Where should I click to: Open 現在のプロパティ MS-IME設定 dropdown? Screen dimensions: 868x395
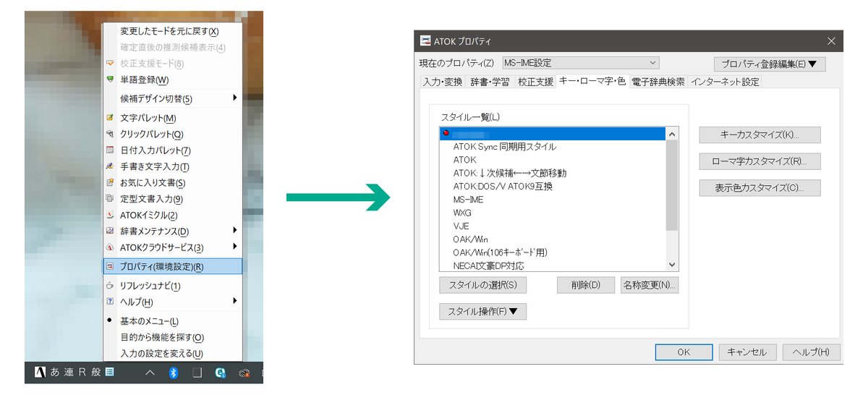[x=580, y=63]
